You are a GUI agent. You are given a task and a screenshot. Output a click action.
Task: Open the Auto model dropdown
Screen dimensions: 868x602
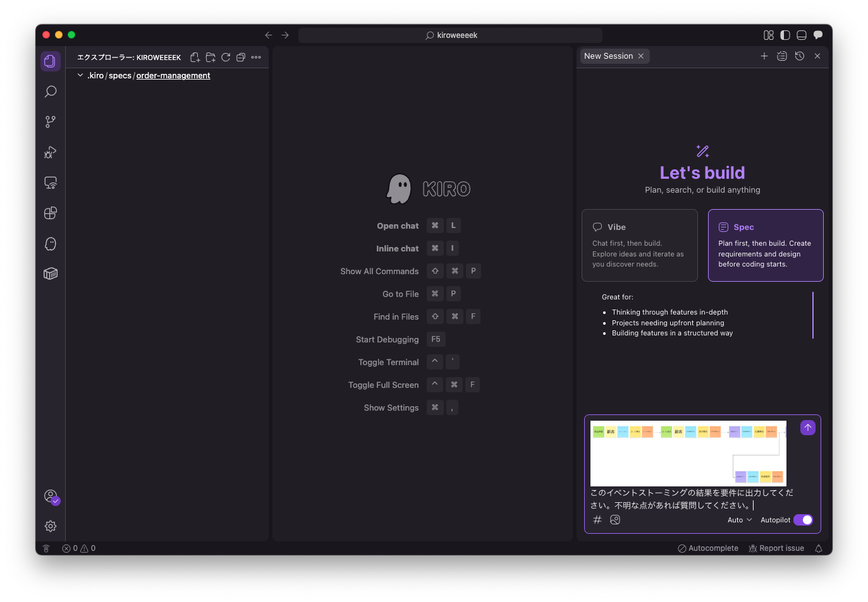(x=740, y=520)
